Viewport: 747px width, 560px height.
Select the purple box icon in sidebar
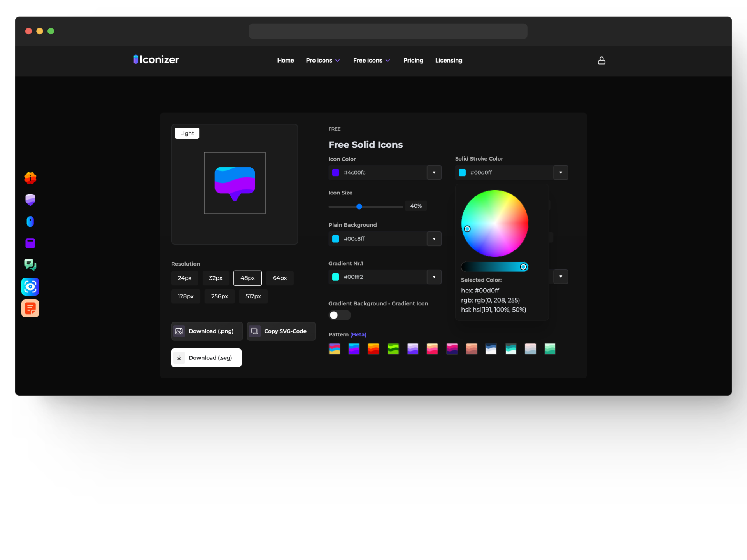point(30,243)
